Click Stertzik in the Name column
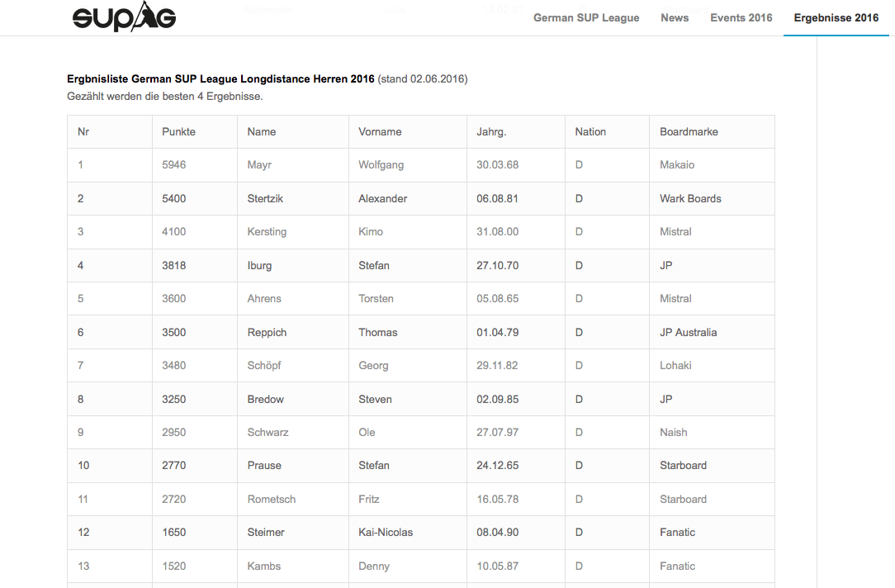The width and height of the screenshot is (895, 588). coord(265,198)
